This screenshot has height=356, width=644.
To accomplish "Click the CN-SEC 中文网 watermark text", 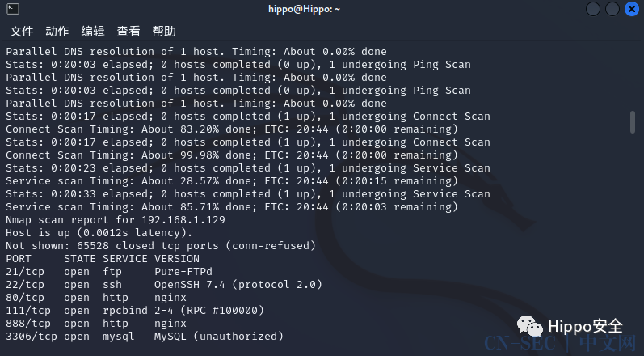I will [x=560, y=343].
